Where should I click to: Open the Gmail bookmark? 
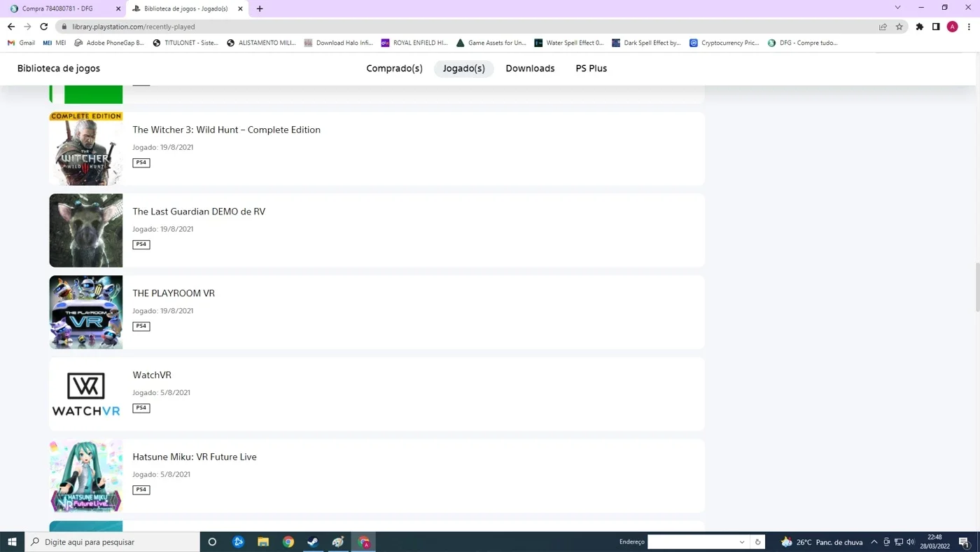click(x=21, y=43)
